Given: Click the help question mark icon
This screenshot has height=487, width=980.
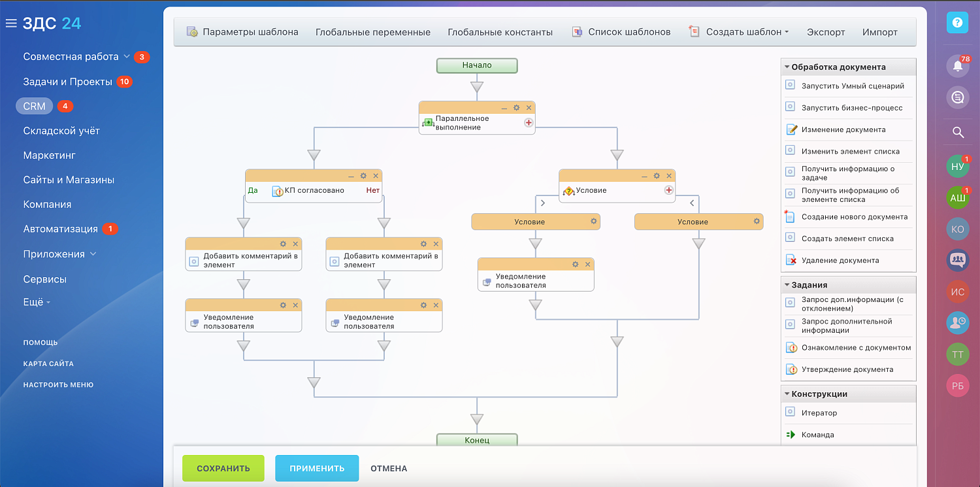Looking at the screenshot, I should (x=957, y=22).
